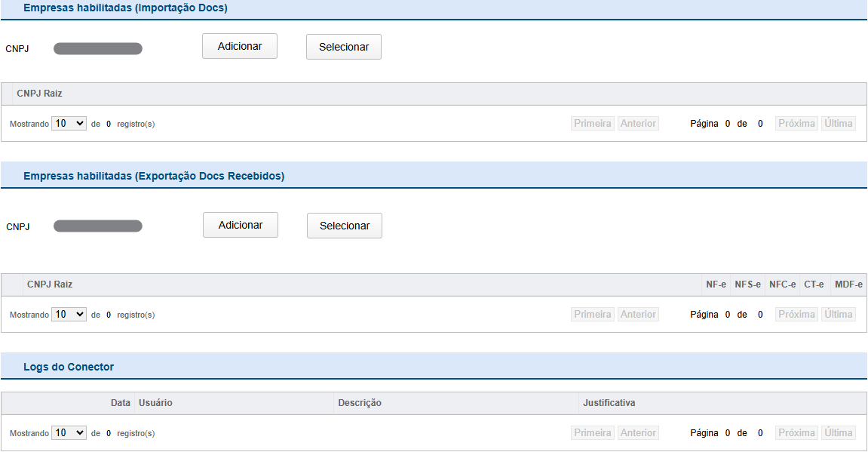This screenshot has height=452, width=868.
Task: Click Primeira in Logs do Conector pagination
Action: click(593, 432)
